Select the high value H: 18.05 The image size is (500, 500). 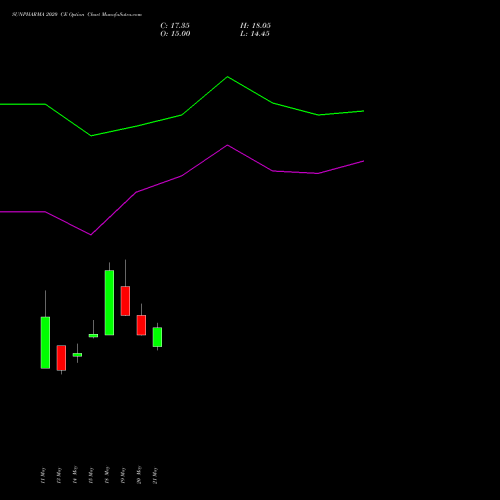coord(255,26)
